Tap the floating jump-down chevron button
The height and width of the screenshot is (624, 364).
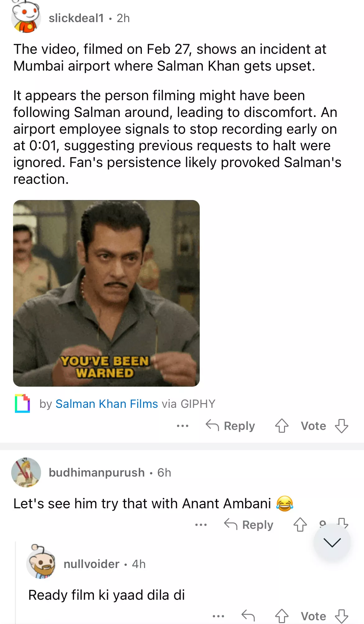point(332,542)
